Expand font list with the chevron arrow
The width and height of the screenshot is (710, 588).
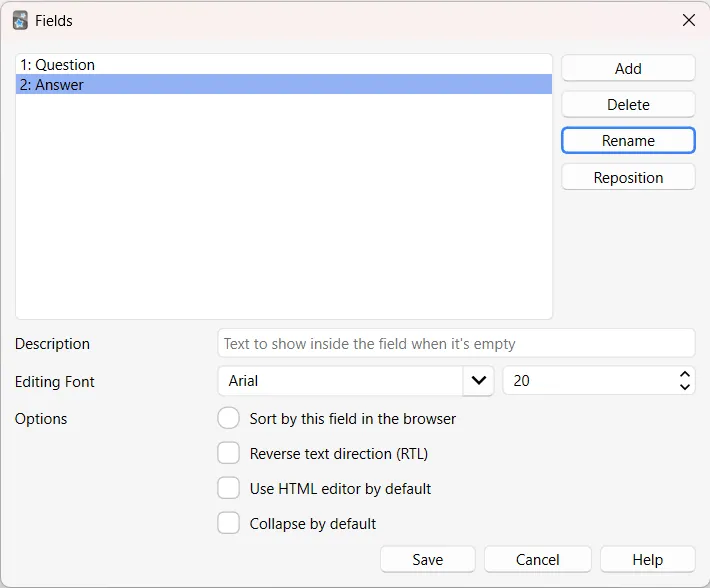(x=478, y=381)
